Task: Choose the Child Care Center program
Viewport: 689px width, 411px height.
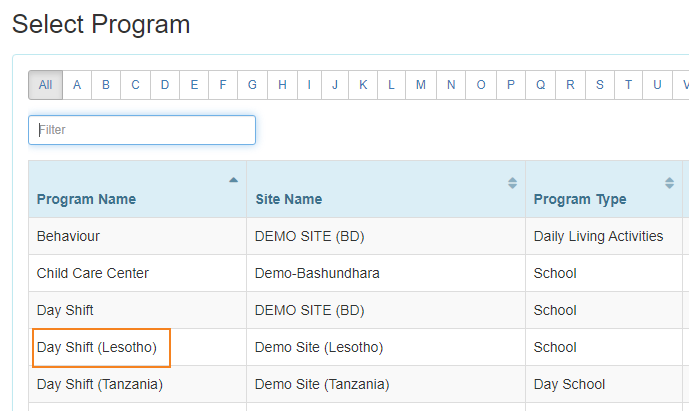Action: click(x=92, y=273)
